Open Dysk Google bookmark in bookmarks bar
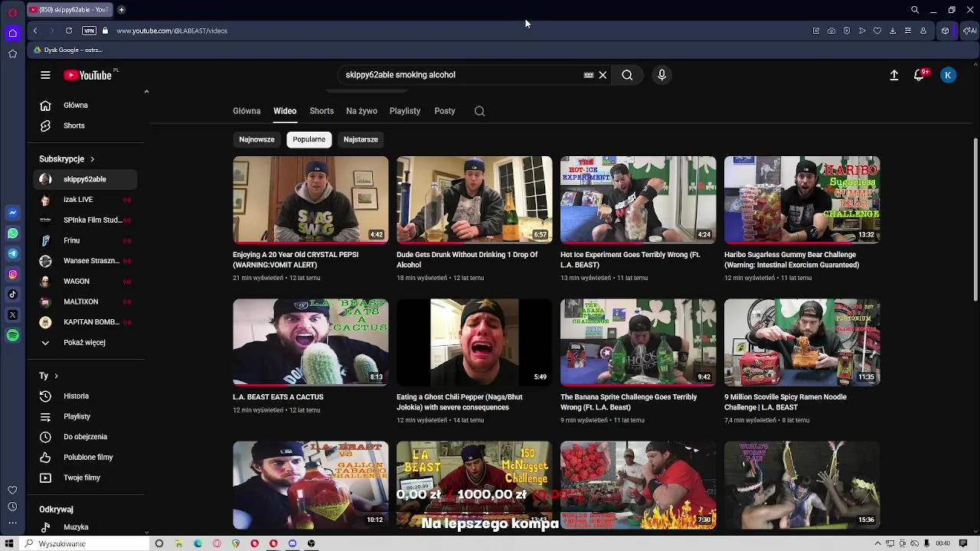 [x=67, y=50]
